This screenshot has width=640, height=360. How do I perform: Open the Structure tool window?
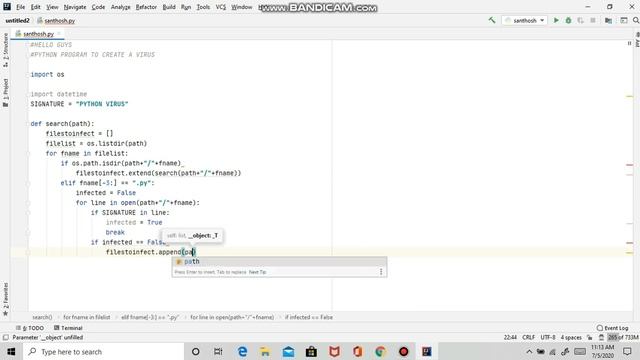click(5, 50)
